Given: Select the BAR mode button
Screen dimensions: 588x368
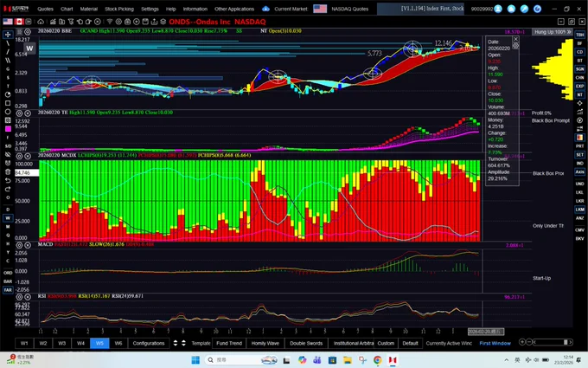Looking at the screenshot, I should [x=8, y=281].
